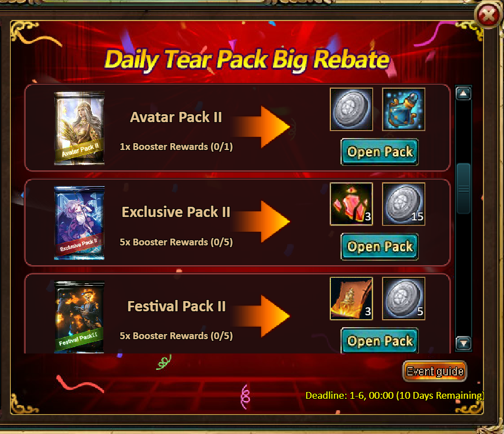Click the silver coin reward in Avatar Pack II

(351, 109)
